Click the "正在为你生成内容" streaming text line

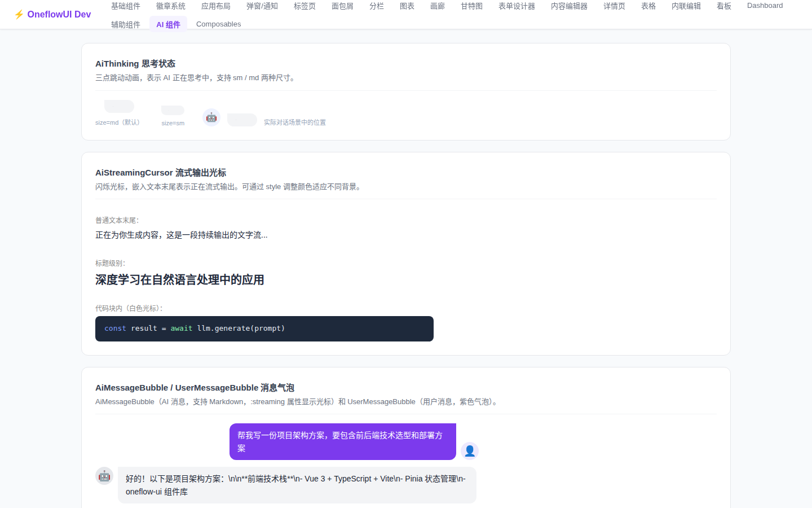coord(182,235)
